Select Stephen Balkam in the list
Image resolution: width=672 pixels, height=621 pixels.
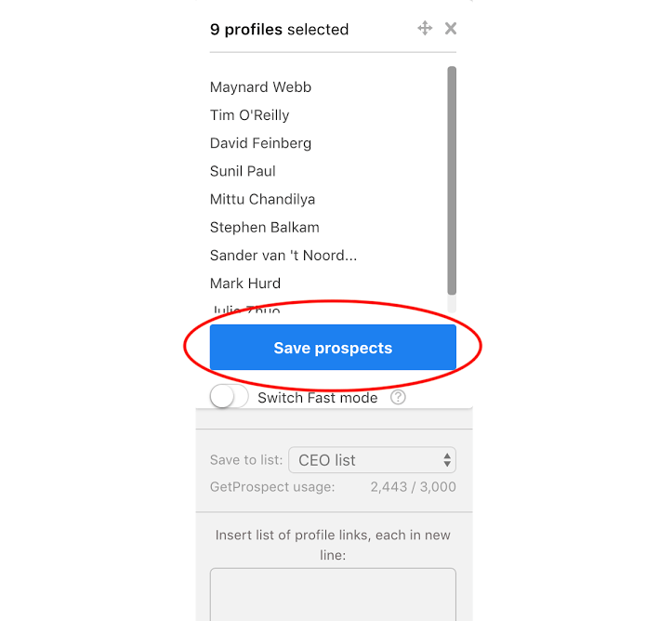point(264,227)
